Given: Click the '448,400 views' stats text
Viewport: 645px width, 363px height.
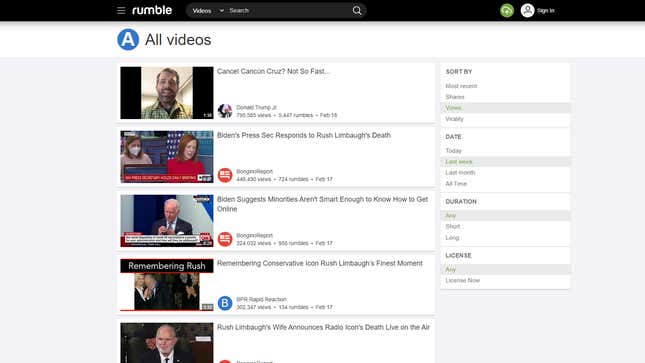Looking at the screenshot, I should (x=253, y=179).
